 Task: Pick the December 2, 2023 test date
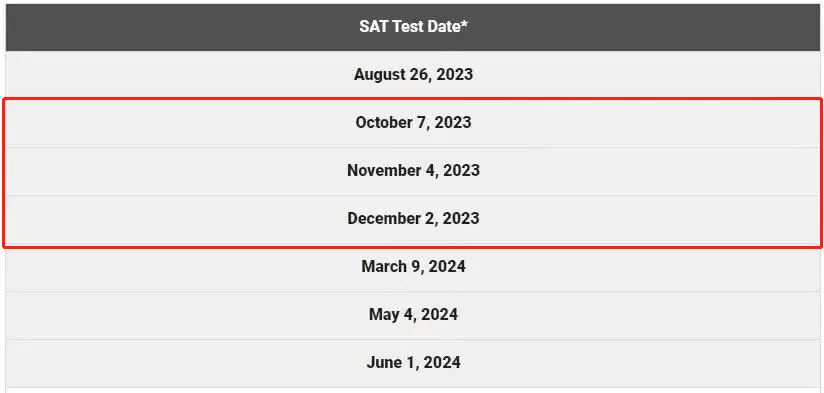pyautogui.click(x=413, y=219)
